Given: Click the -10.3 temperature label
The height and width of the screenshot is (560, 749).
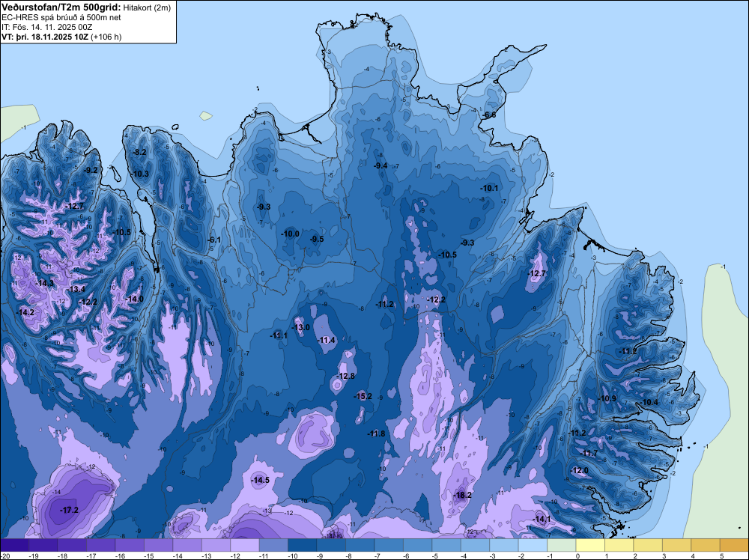Looking at the screenshot, I should pyautogui.click(x=140, y=174).
